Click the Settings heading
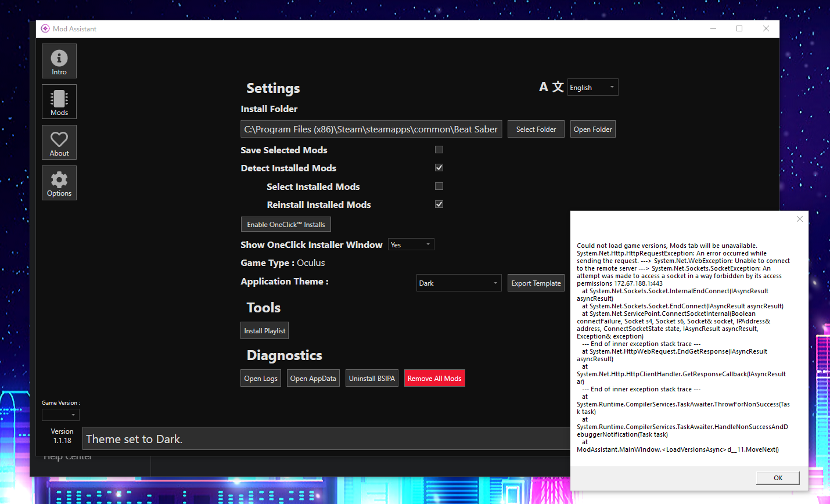The image size is (830, 504). [273, 88]
